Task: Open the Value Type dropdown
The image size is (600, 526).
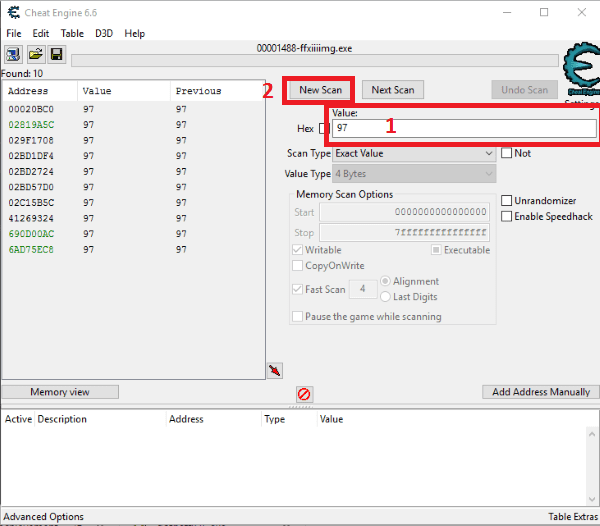Action: (414, 174)
